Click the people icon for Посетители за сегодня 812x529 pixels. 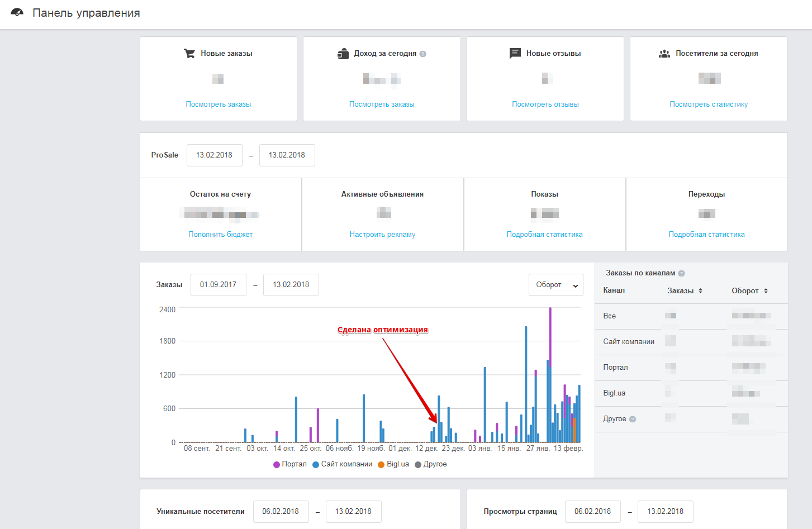664,54
